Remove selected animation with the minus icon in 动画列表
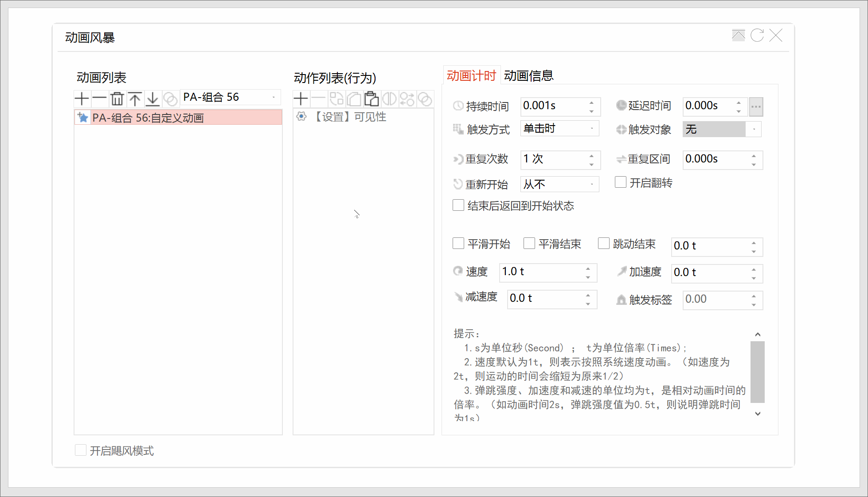The width and height of the screenshot is (868, 497). (x=100, y=99)
